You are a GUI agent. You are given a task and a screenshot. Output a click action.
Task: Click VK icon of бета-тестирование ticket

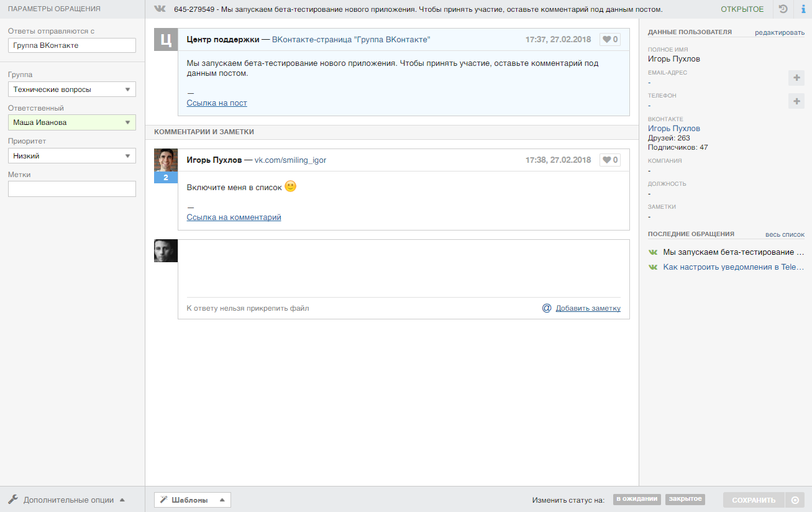click(x=653, y=252)
